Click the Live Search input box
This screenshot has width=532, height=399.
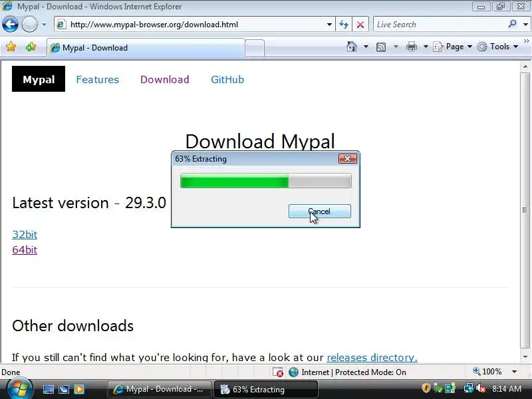(440, 25)
